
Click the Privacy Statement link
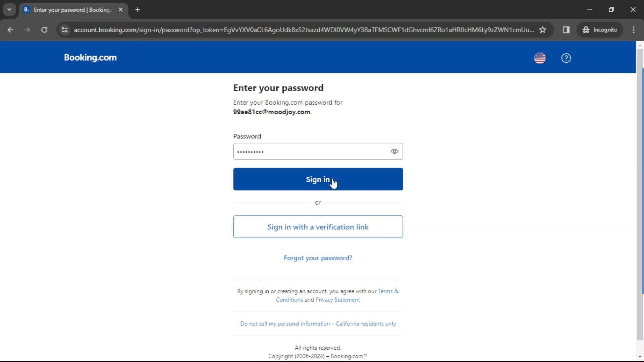pyautogui.click(x=337, y=300)
